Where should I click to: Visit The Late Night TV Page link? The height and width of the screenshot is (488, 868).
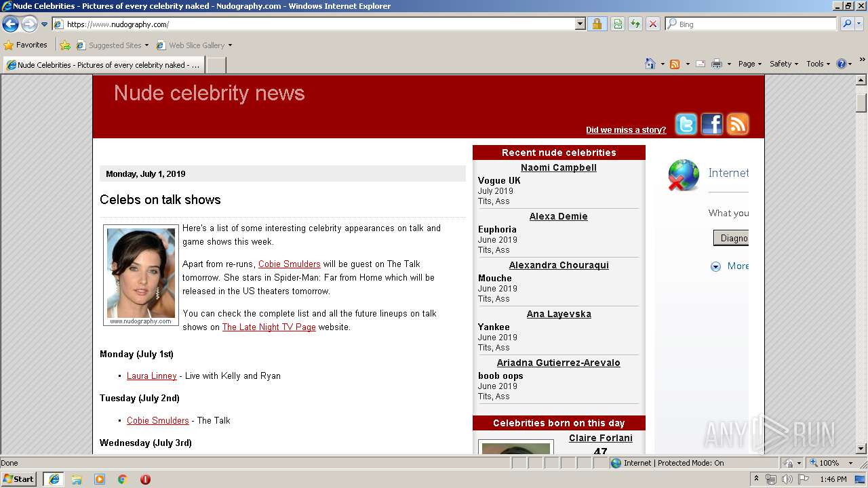[269, 327]
